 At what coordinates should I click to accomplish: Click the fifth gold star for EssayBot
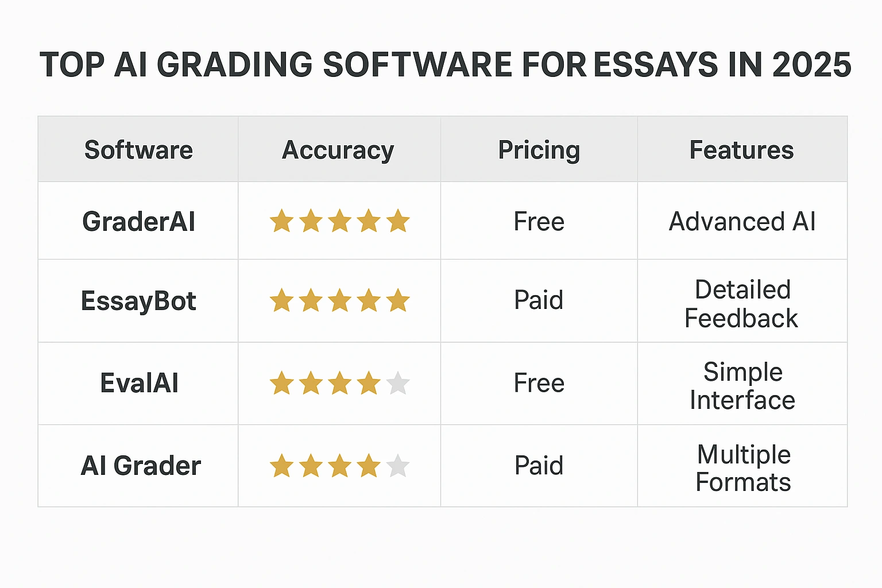click(x=398, y=301)
